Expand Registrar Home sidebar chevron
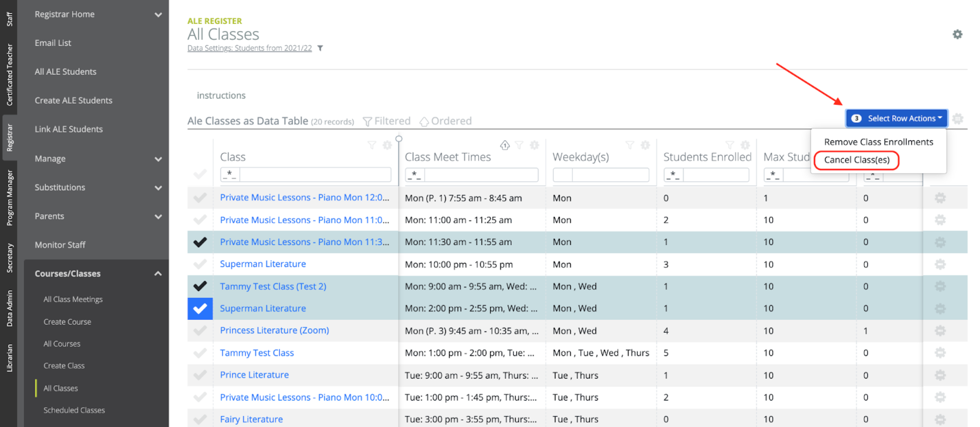Image resolution: width=980 pixels, height=427 pixels. [x=158, y=15]
